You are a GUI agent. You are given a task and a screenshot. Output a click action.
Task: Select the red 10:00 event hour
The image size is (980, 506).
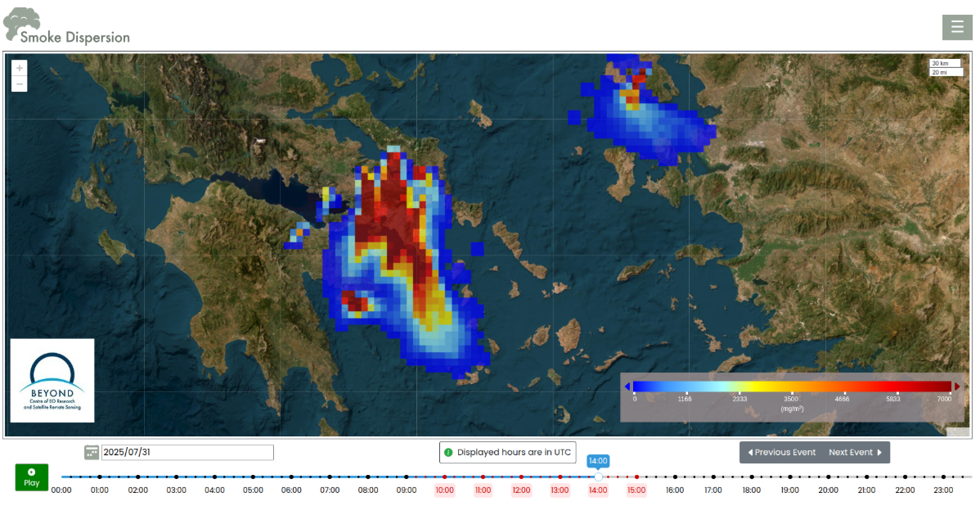click(444, 490)
